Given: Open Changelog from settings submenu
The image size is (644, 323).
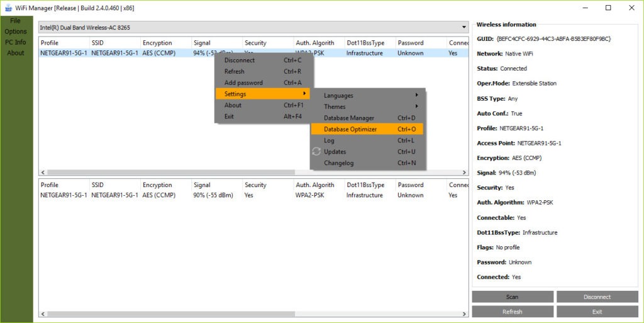Looking at the screenshot, I should pos(367,162).
